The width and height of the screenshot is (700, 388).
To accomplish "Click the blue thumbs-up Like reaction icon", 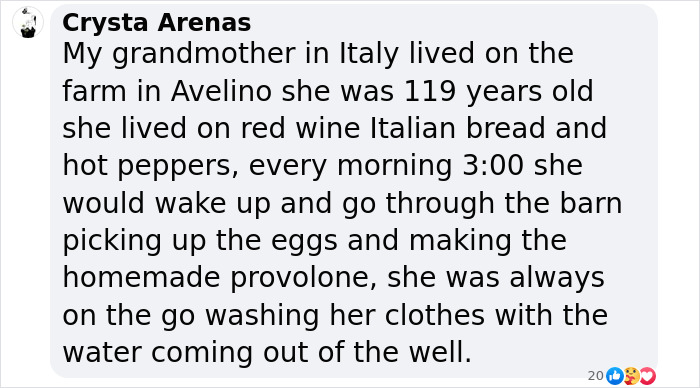I will 615,376.
